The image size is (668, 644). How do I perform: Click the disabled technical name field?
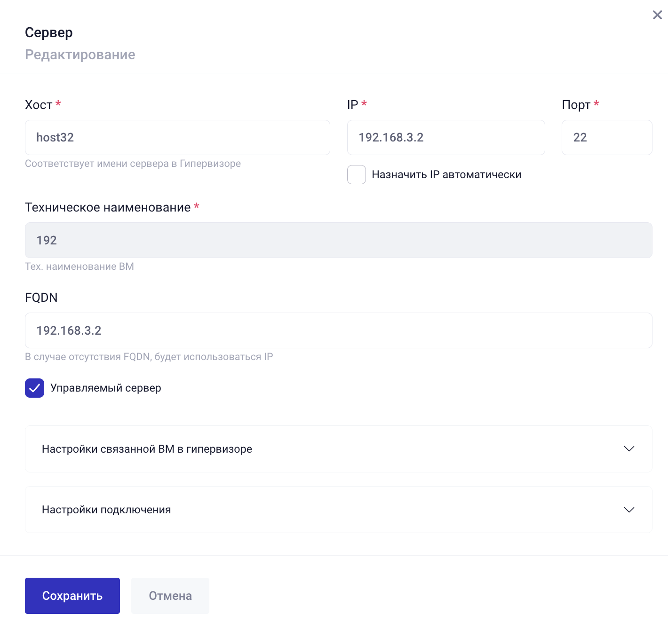coord(338,240)
